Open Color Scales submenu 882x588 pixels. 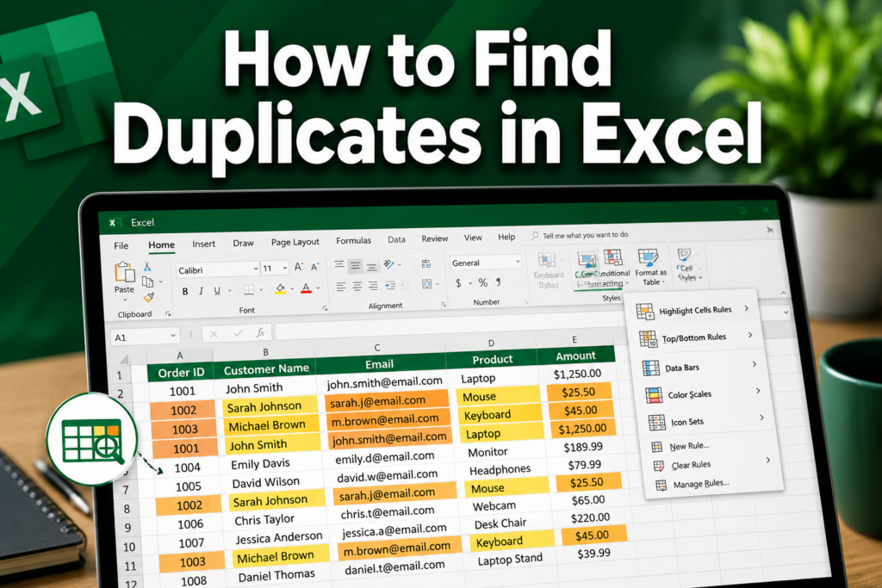point(703,394)
